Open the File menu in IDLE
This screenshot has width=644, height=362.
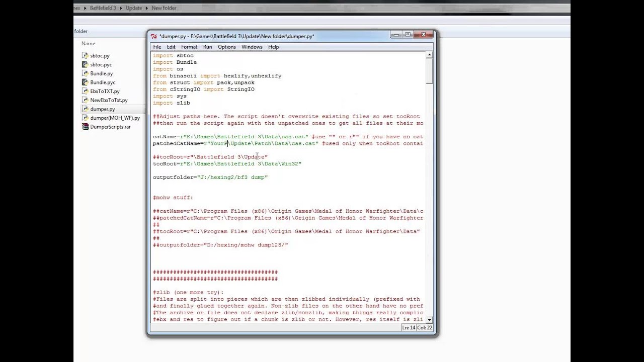[x=157, y=47]
